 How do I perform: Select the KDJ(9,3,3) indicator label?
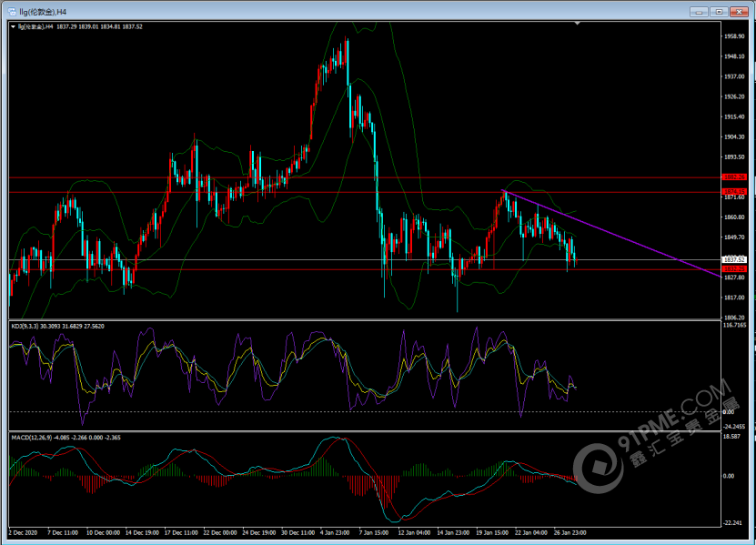click(x=57, y=327)
